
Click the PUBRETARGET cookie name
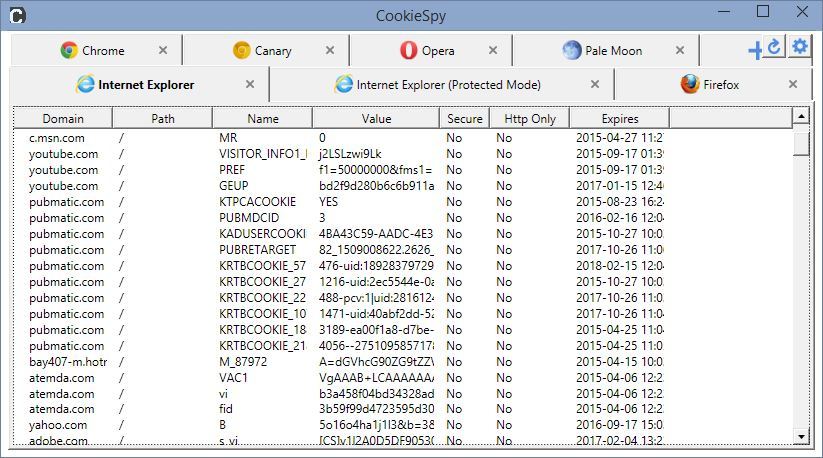point(257,250)
